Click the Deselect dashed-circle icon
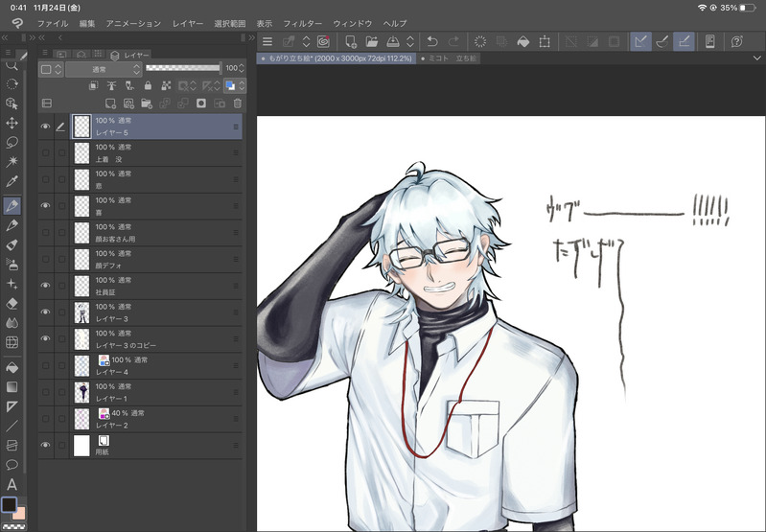This screenshot has height=532, width=766. [480, 41]
